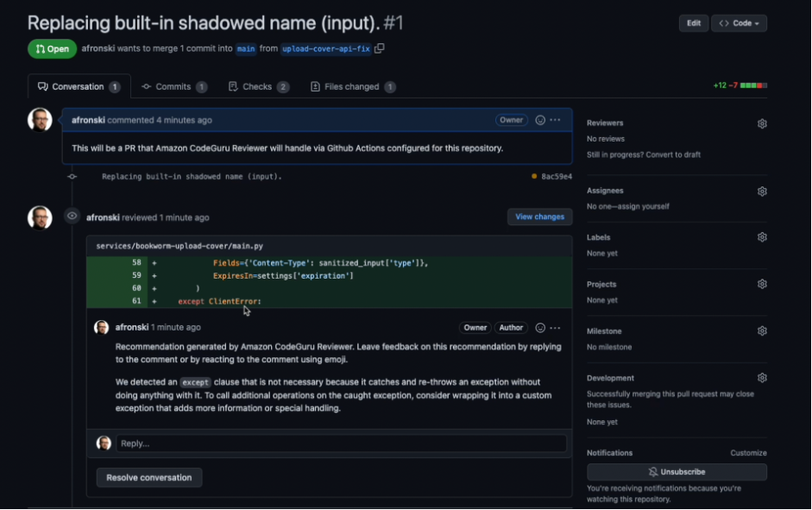The width and height of the screenshot is (812, 510).
Task: Switch to the Files changed tab
Action: pyautogui.click(x=353, y=86)
